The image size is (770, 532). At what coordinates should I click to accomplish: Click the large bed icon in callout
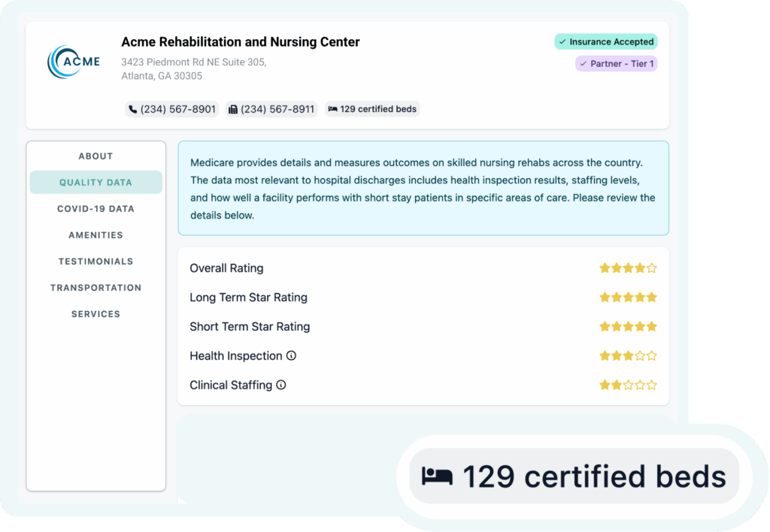click(437, 476)
